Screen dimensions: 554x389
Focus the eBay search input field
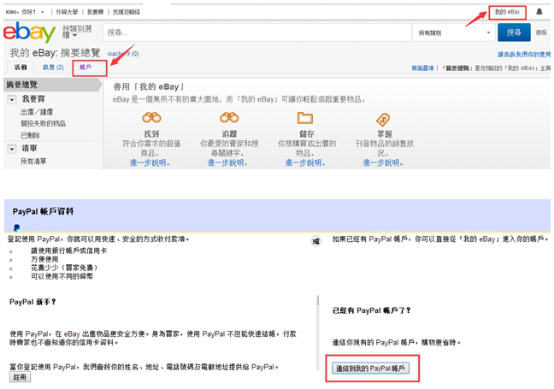pyautogui.click(x=257, y=33)
